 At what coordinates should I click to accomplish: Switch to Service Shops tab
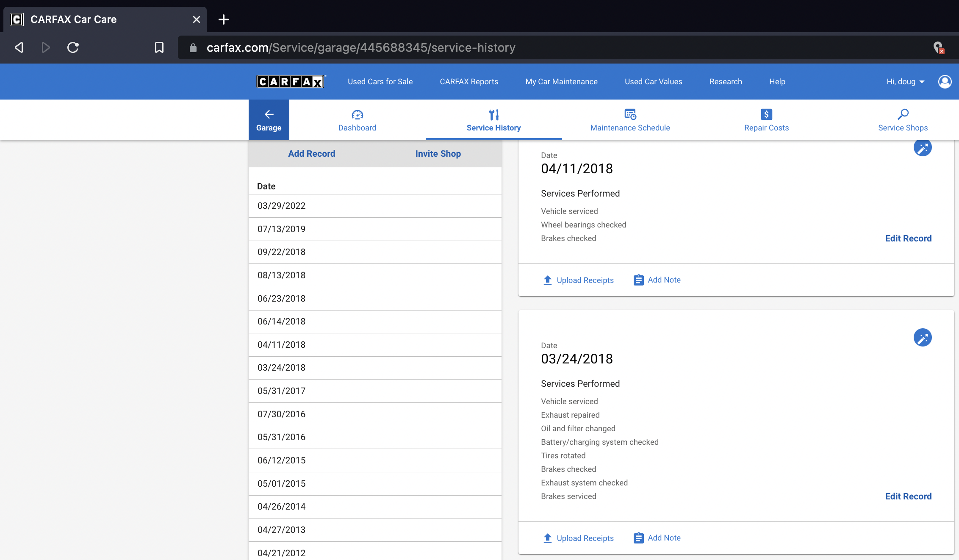(903, 120)
